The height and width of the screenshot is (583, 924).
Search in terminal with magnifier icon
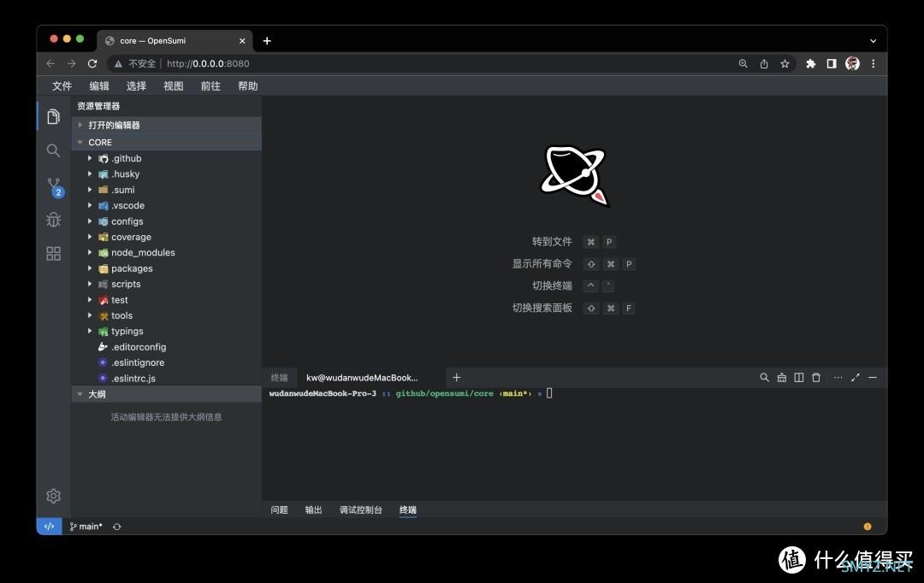click(764, 378)
